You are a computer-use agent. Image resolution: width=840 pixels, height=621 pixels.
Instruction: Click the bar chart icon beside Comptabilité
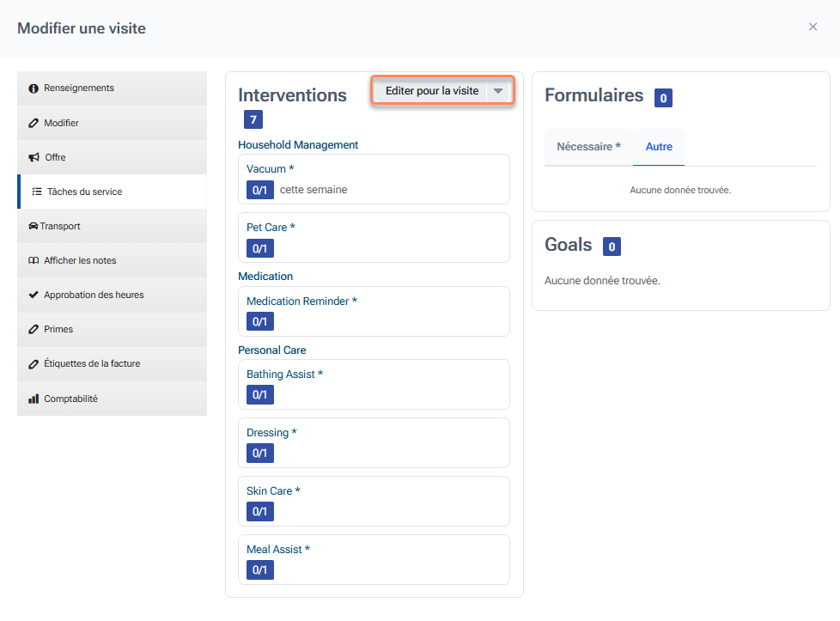tap(34, 399)
